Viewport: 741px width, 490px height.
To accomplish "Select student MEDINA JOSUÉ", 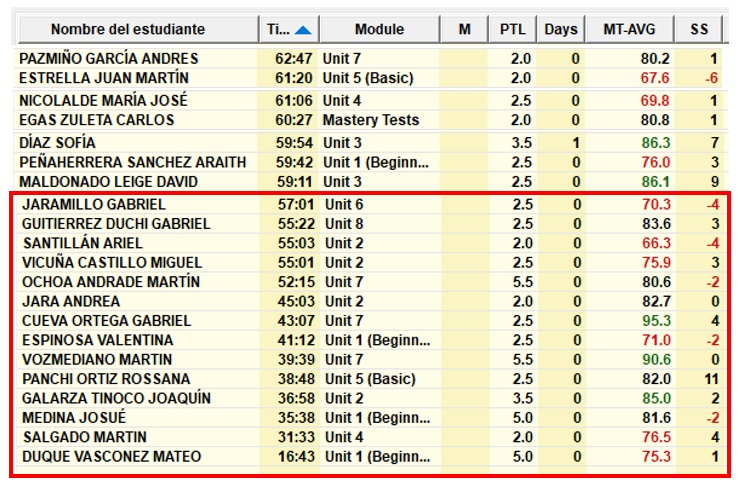I will pos(74,417).
